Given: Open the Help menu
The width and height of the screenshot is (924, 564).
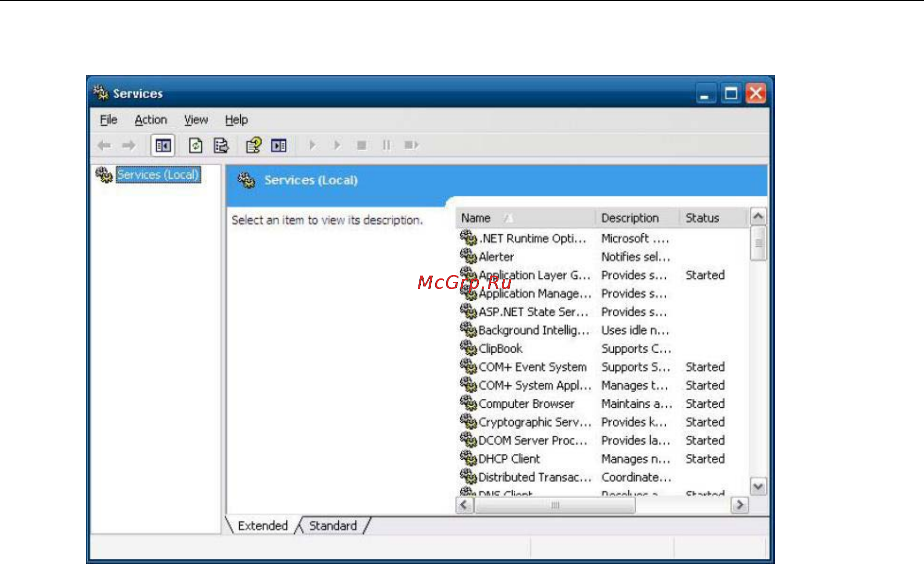Looking at the screenshot, I should point(236,120).
